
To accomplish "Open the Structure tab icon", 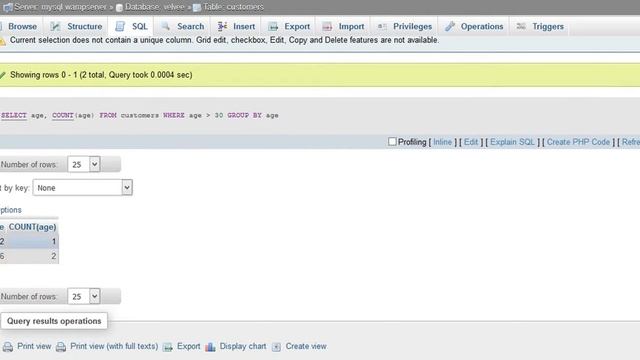I will pyautogui.click(x=55, y=27).
